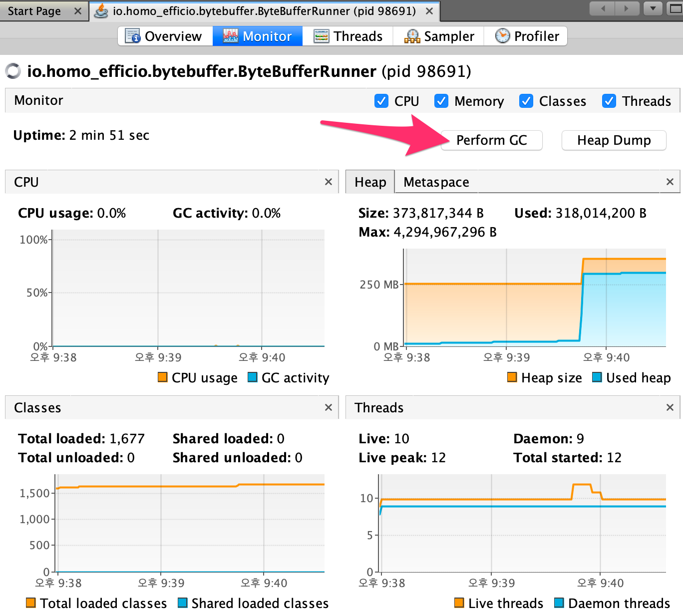Click the Used heap legend swatch
Image resolution: width=683 pixels, height=616 pixels.
point(597,377)
